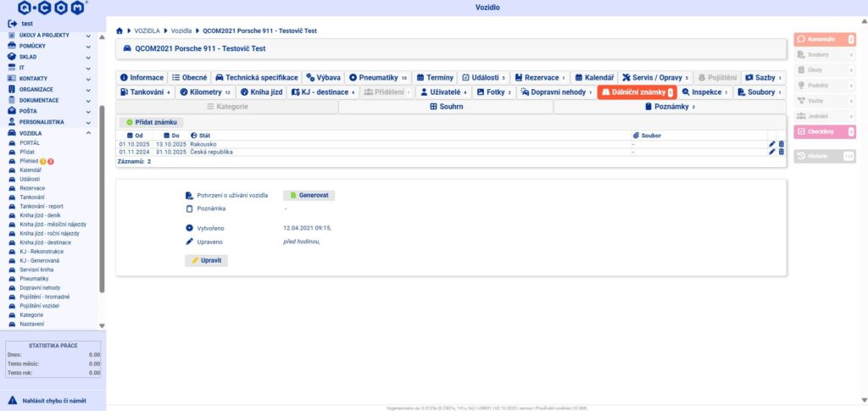The width and height of the screenshot is (868, 411).
Task: Open the Poznámky section
Action: 670,107
